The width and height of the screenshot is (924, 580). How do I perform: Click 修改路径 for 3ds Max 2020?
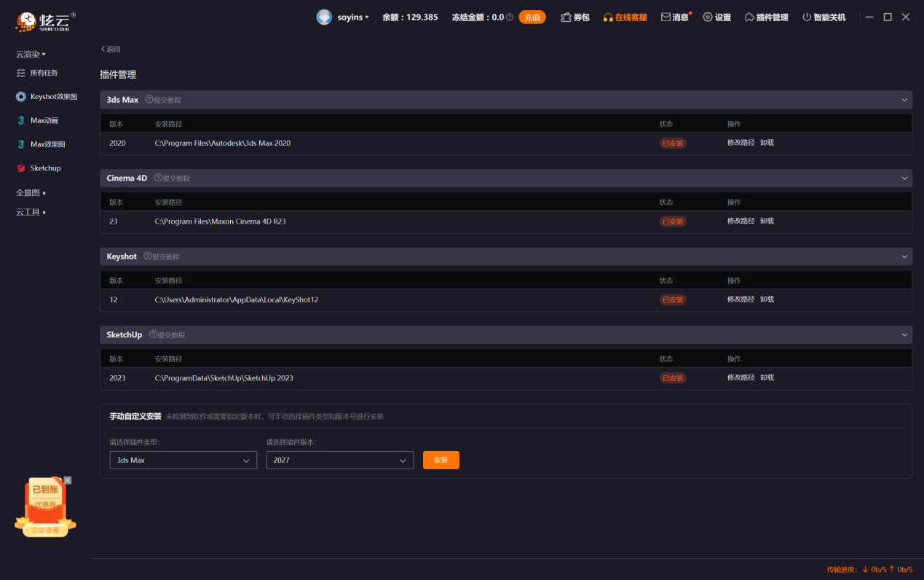point(741,143)
